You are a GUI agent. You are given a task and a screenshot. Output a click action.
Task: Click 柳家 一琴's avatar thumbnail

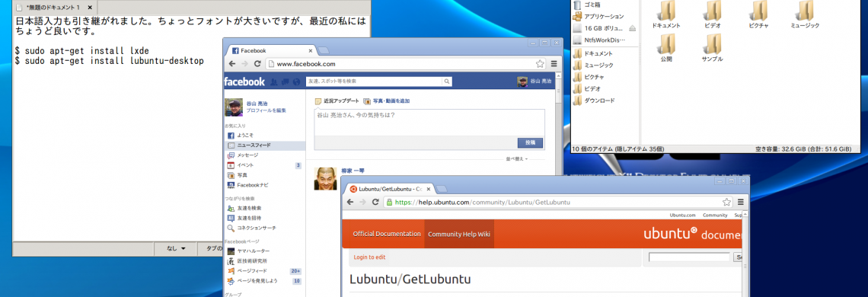pos(326,179)
